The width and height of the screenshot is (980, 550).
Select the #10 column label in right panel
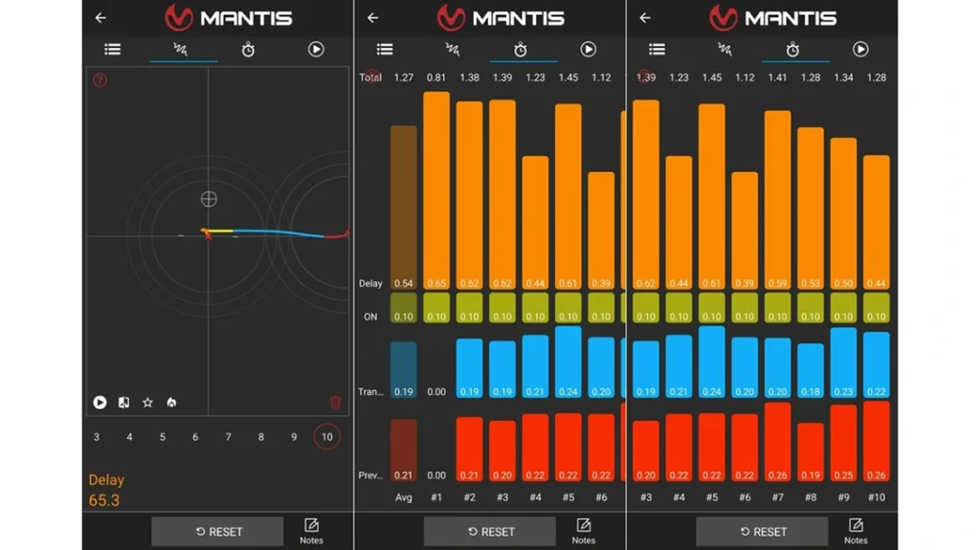tap(877, 497)
